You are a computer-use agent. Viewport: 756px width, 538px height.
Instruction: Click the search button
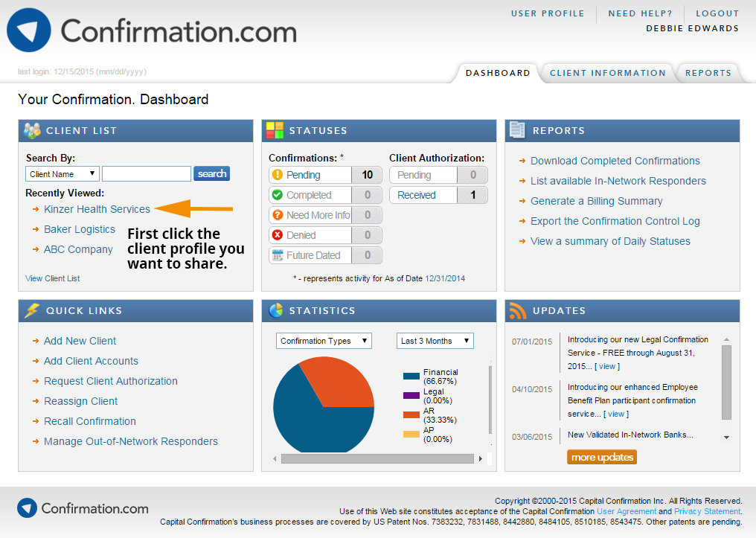click(211, 173)
